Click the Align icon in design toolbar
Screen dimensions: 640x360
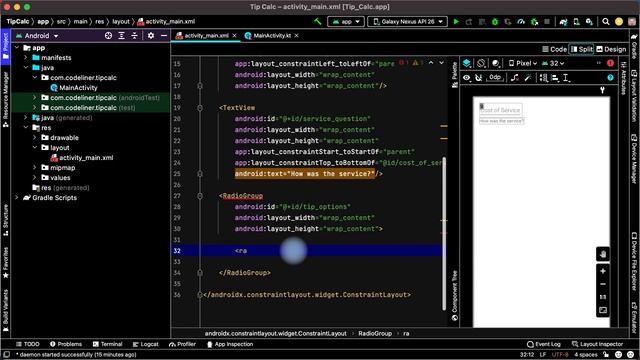555,78
